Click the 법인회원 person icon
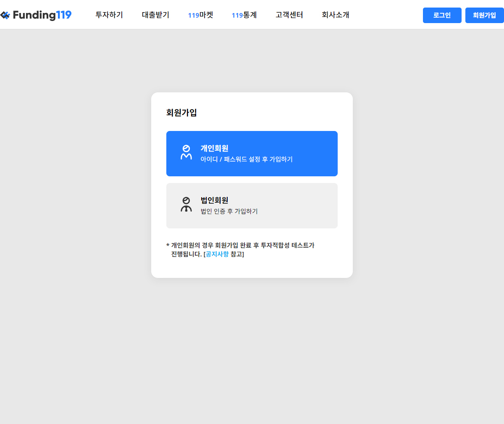Image resolution: width=504 pixels, height=424 pixels. coord(186,204)
